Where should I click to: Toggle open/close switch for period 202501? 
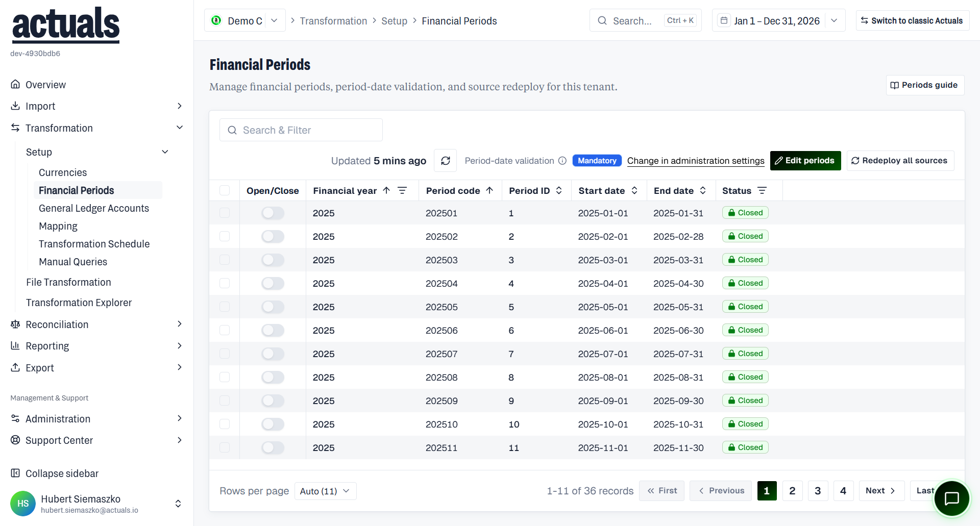coord(273,213)
